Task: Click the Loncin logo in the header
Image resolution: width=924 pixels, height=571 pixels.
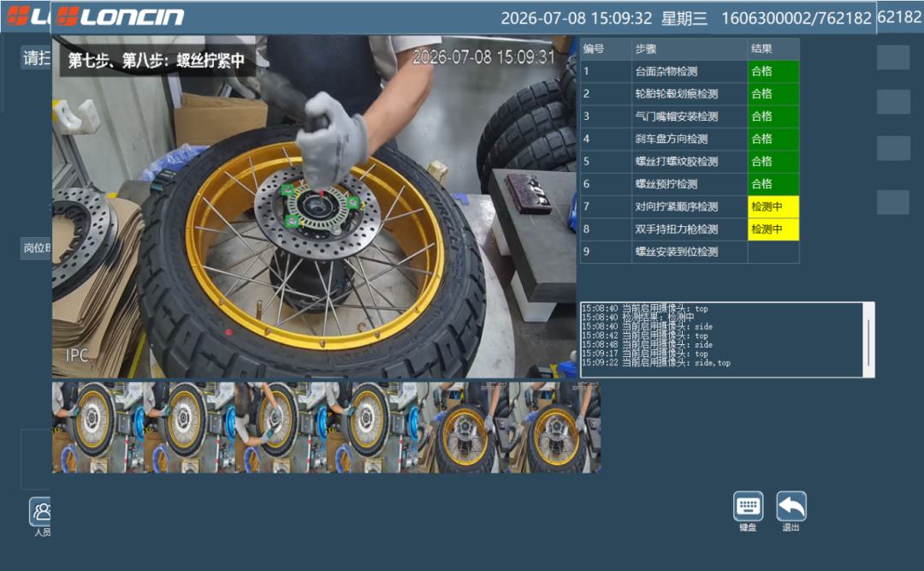Action: click(121, 16)
